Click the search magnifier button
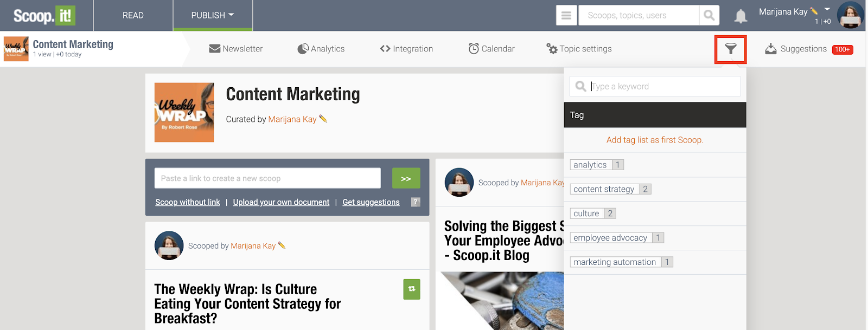The image size is (868, 330). 709,15
